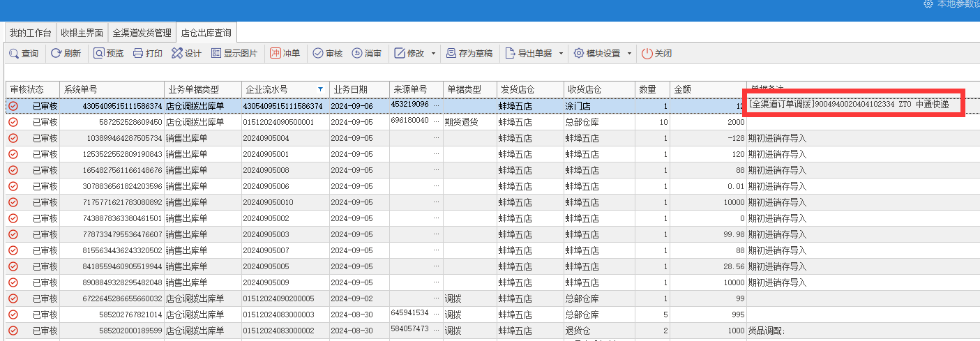Sort by 金额 column header
Screen dimensions: 980x341
coord(708,90)
